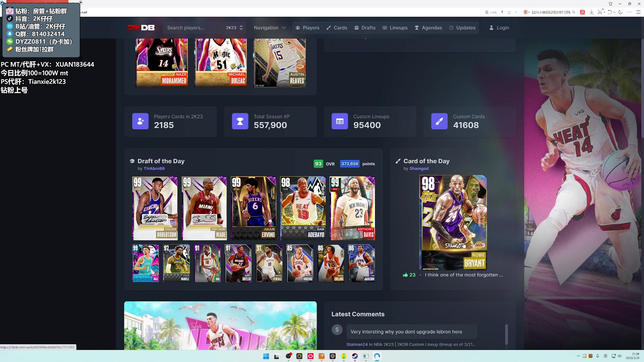Viewport: 644px width, 362px height.
Task: Click the browser translate icon
Action: click(x=583, y=12)
